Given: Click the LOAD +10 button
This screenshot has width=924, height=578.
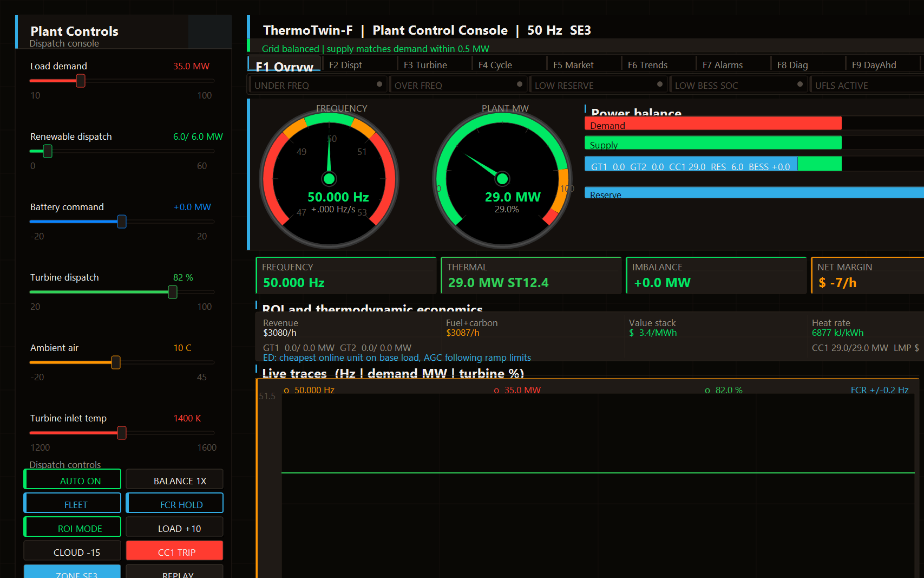Looking at the screenshot, I should pos(174,527).
